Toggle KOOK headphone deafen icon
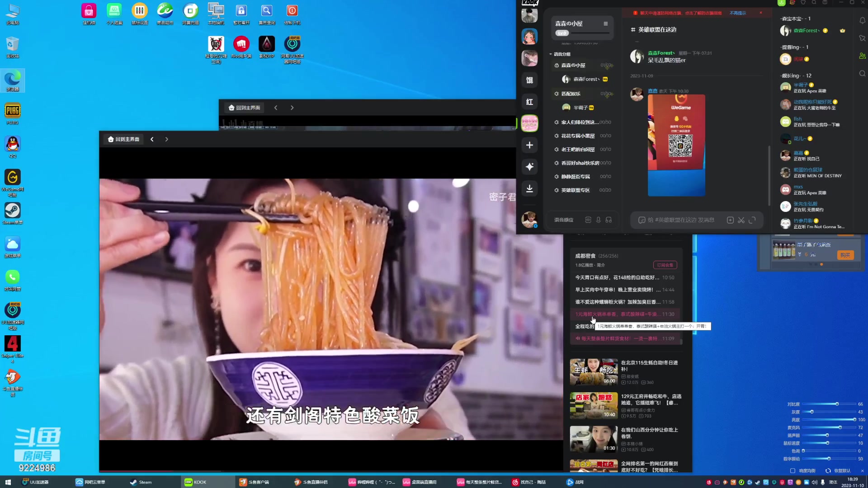868x488 pixels. pos(609,220)
